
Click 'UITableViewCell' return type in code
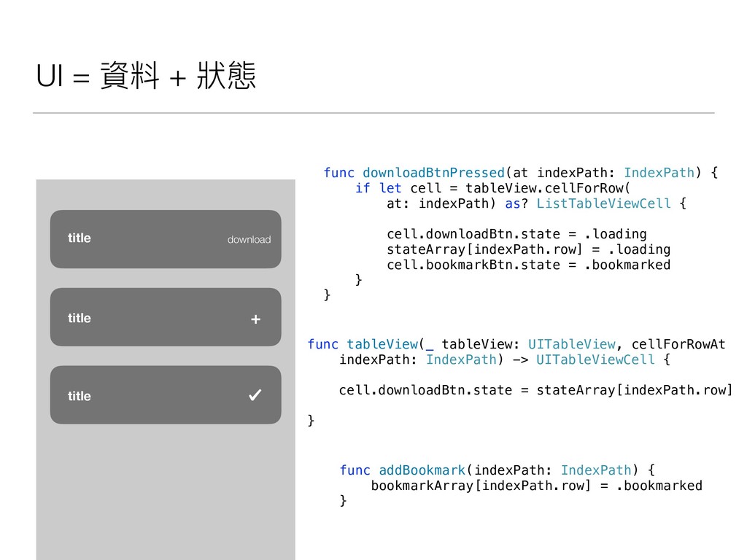[595, 359]
